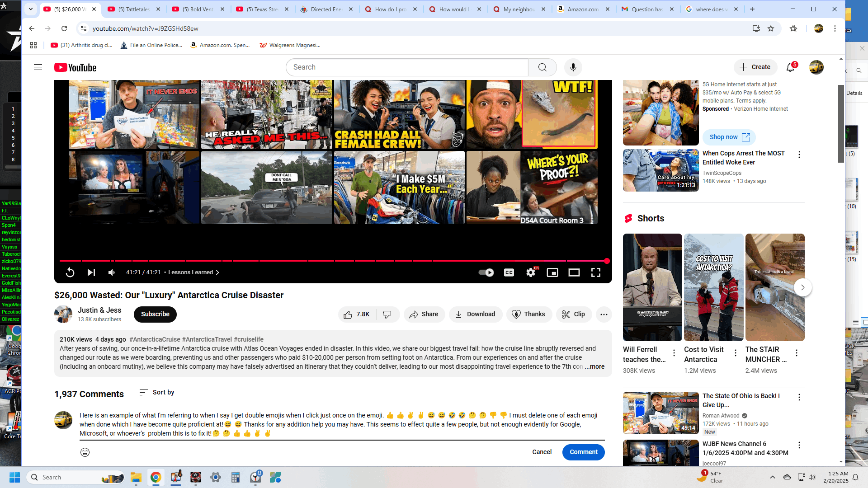Submit comment with Comment button

(x=583, y=452)
